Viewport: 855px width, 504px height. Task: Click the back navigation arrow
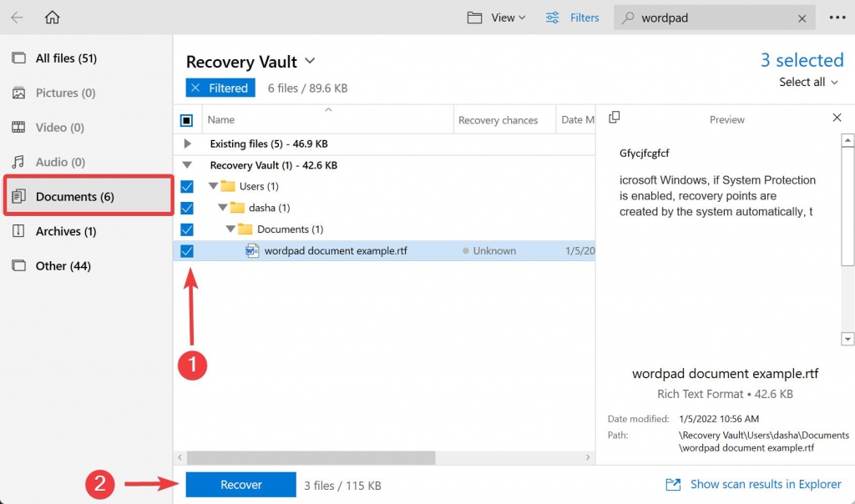[x=17, y=17]
